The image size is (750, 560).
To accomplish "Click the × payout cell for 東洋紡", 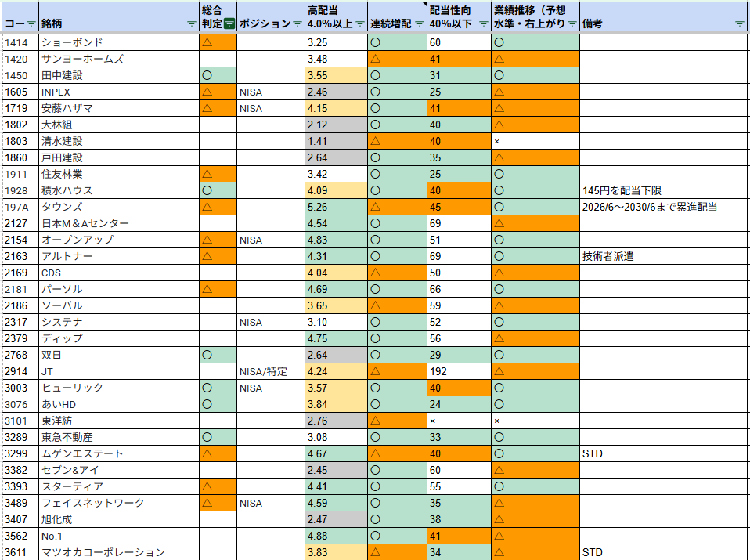I will [460, 421].
